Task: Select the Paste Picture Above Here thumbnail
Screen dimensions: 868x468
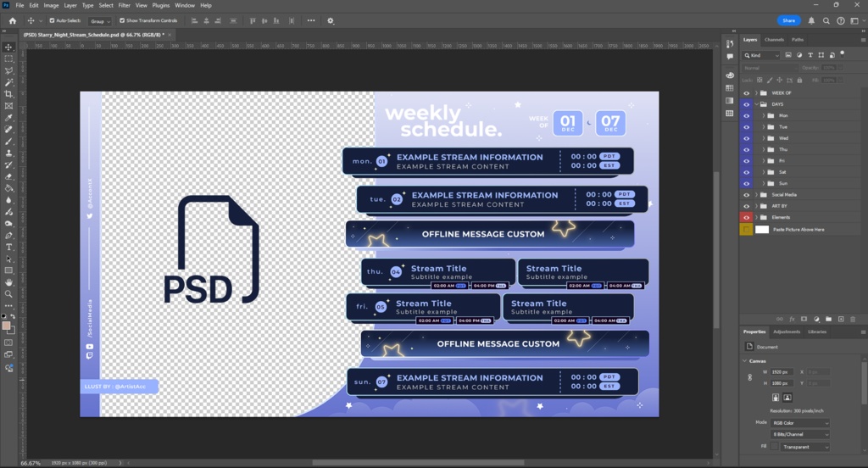Action: pos(762,229)
